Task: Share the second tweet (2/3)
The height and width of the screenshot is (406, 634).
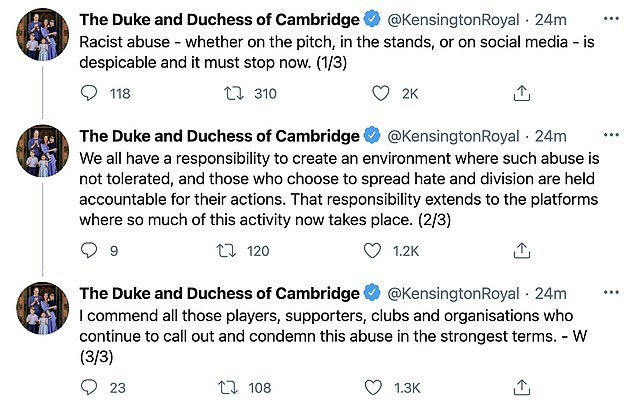Action: (521, 251)
